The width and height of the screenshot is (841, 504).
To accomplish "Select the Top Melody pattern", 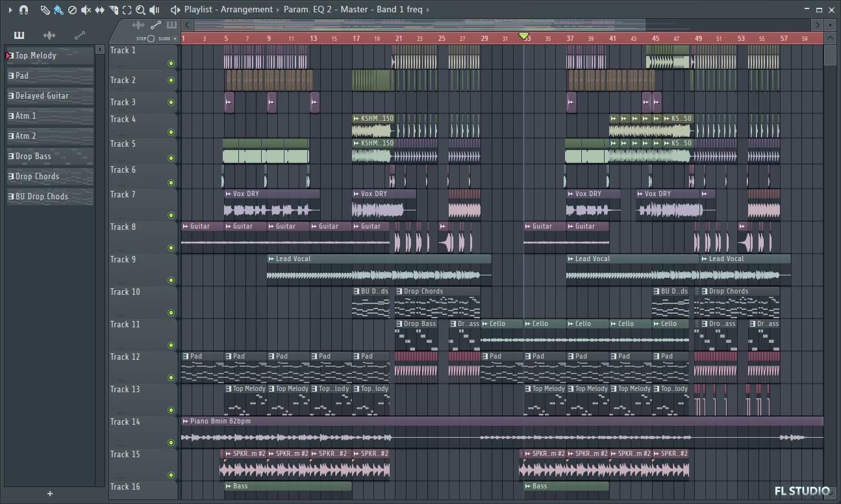I will pyautogui.click(x=50, y=56).
